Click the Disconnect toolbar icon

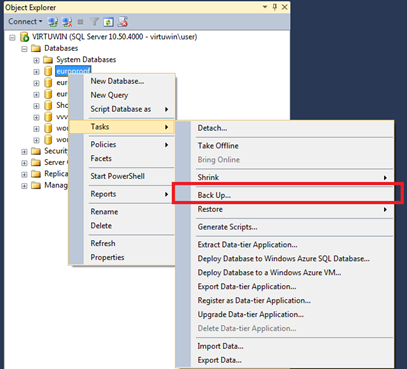[67, 22]
